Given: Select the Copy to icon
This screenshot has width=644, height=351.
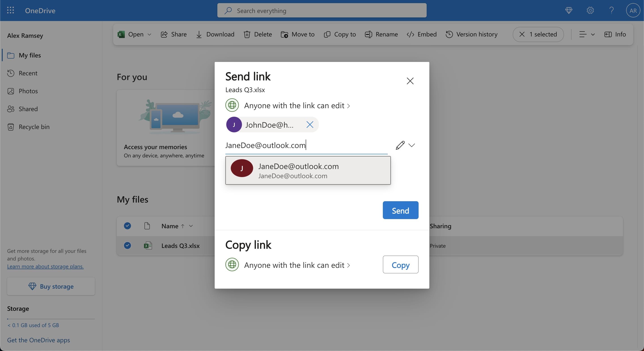Looking at the screenshot, I should point(327,34).
